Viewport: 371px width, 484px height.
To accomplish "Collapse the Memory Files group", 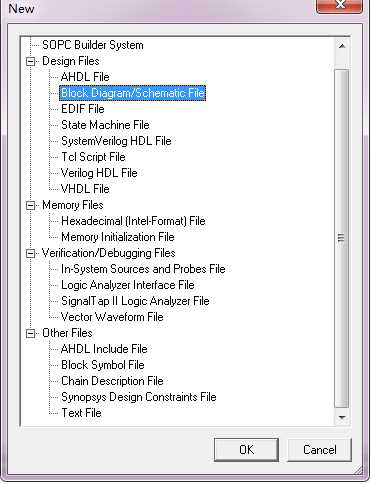I will click(x=31, y=205).
